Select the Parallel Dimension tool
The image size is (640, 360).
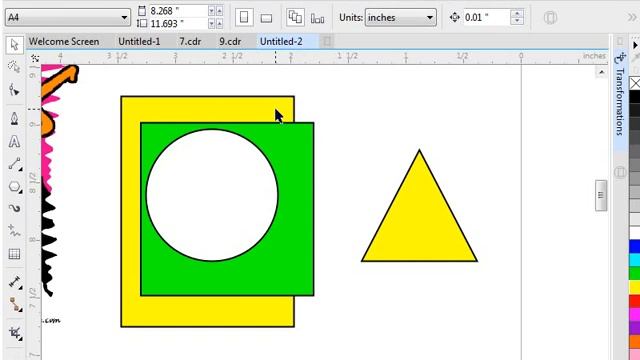coord(14,282)
